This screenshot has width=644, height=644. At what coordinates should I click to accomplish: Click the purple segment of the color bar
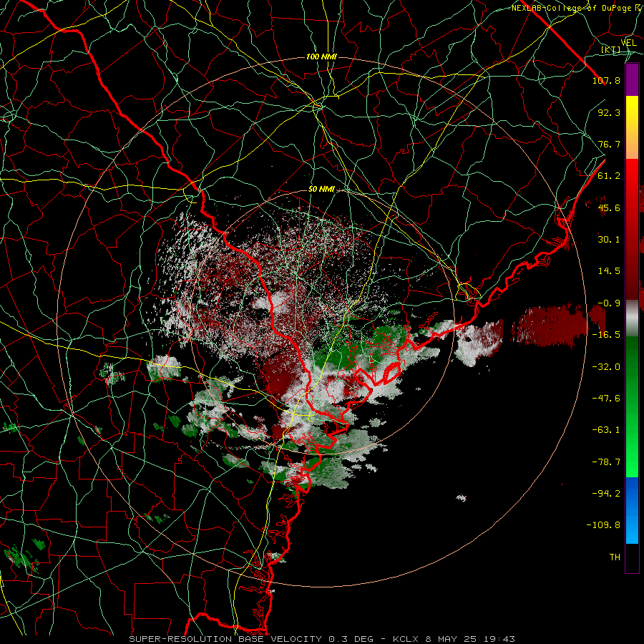[x=632, y=79]
